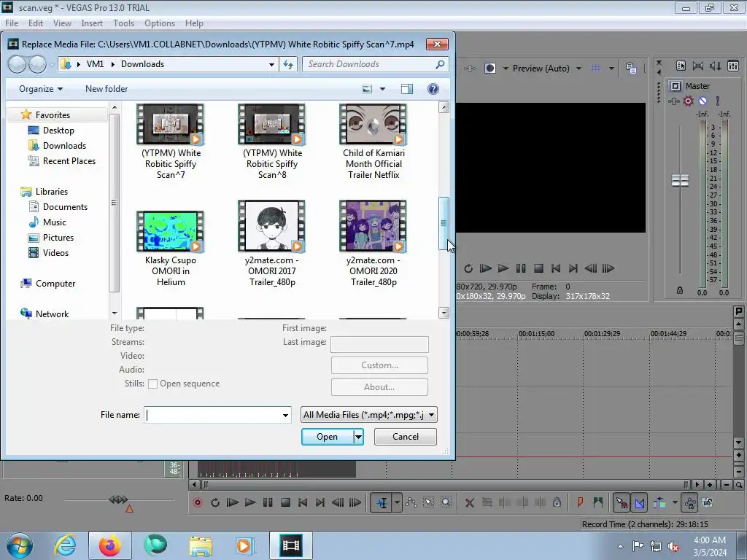The image size is (747, 560).
Task: Open All Media Files type dropdown
Action: tap(368, 415)
